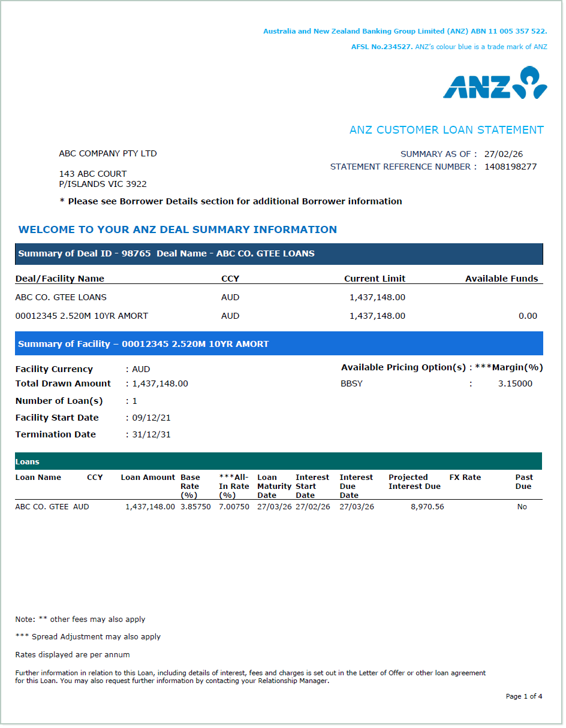Click the Facility Start Date 09/12/21

point(152,418)
